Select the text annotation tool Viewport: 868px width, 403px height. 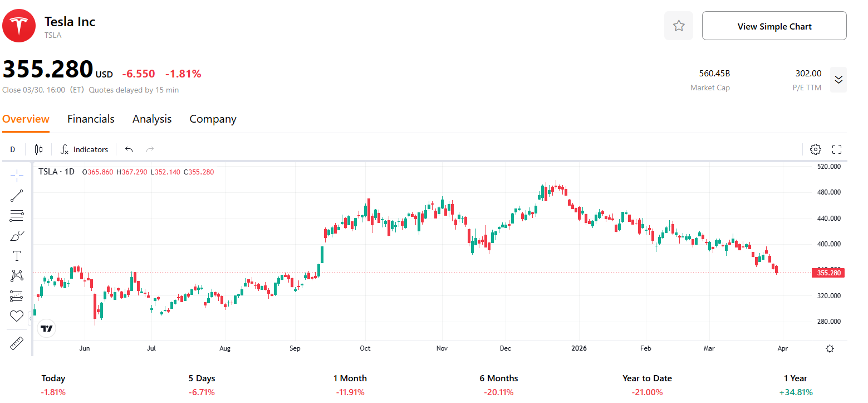[x=17, y=256]
